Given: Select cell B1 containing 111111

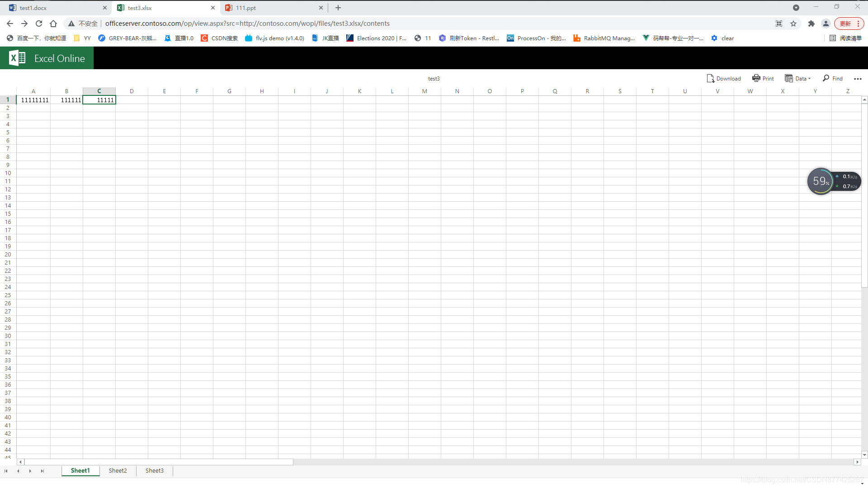Looking at the screenshot, I should coord(66,100).
